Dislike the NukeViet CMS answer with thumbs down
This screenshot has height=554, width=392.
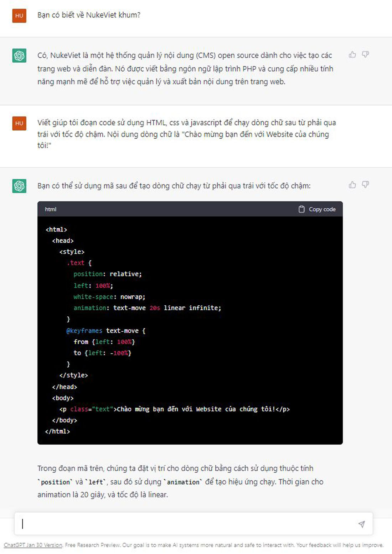pyautogui.click(x=365, y=55)
